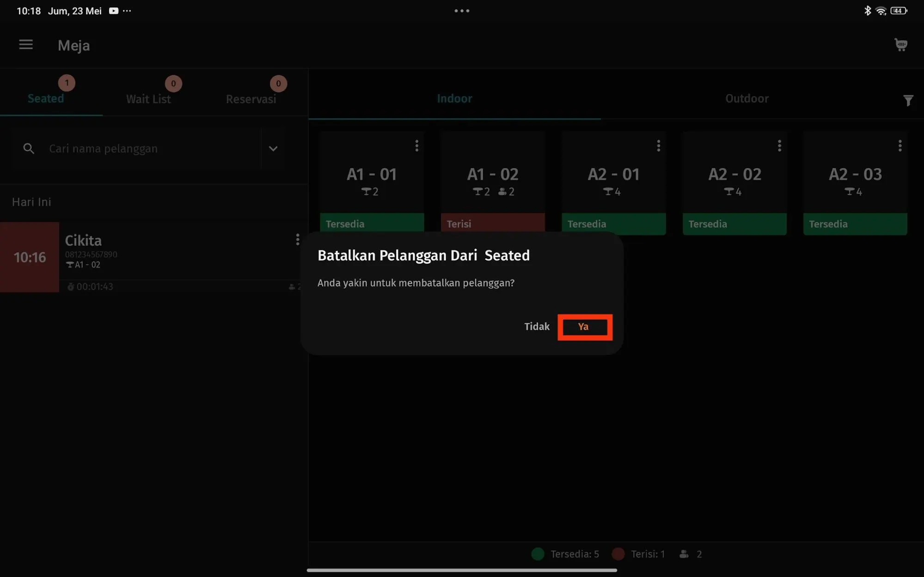This screenshot has height=577, width=924.
Task: Open the kebab menu on table A2 - 03
Action: pyautogui.click(x=900, y=146)
